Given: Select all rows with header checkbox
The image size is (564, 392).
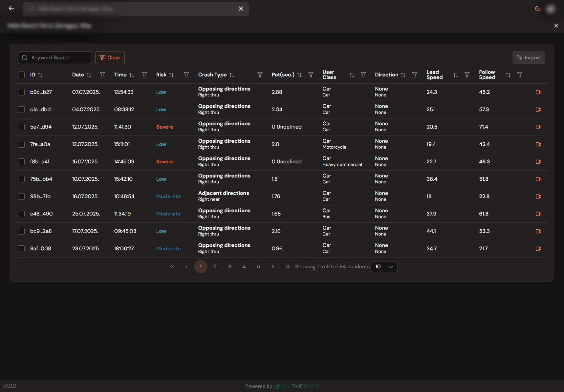Looking at the screenshot, I should 21,75.
